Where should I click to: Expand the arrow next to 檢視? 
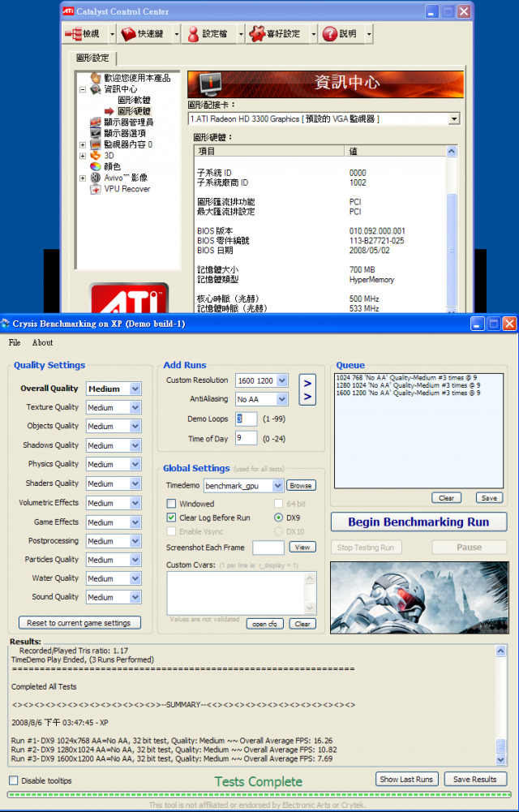click(x=112, y=34)
